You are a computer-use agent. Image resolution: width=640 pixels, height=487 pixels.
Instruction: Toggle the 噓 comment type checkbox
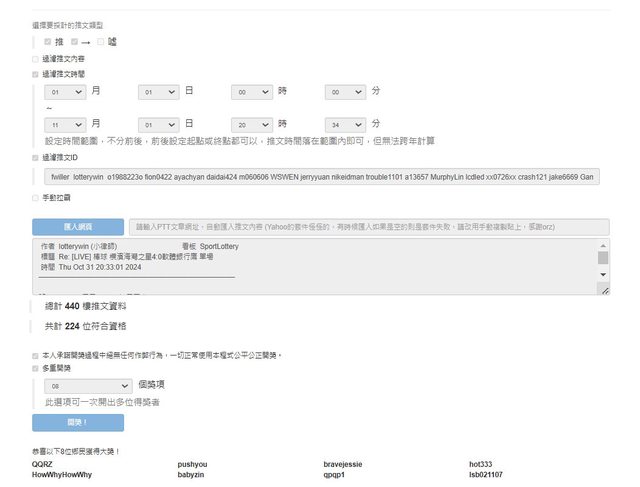coord(100,42)
